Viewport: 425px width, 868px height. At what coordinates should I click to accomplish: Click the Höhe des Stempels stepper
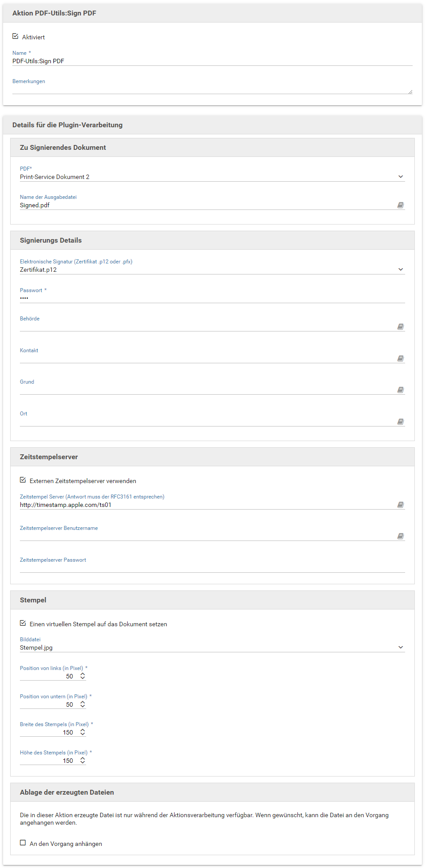pos(83,761)
